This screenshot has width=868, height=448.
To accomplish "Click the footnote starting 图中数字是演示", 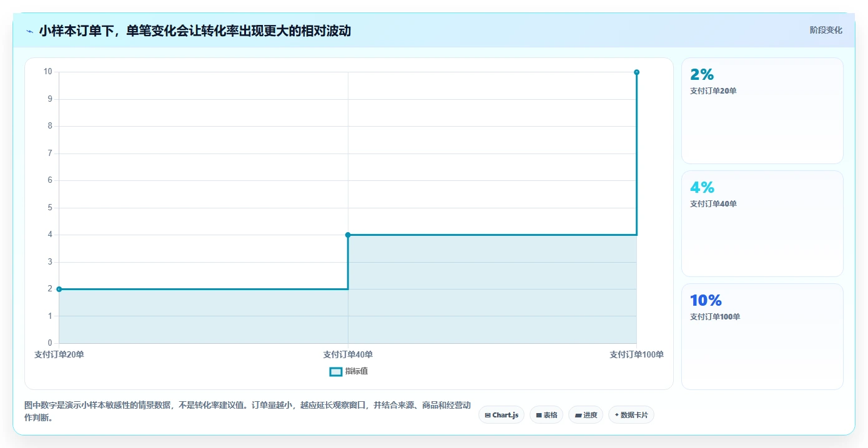I will 247,412.
